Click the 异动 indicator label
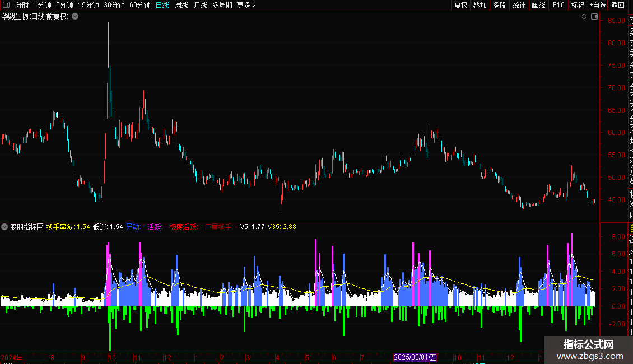633x364 pixels. click(x=135, y=227)
